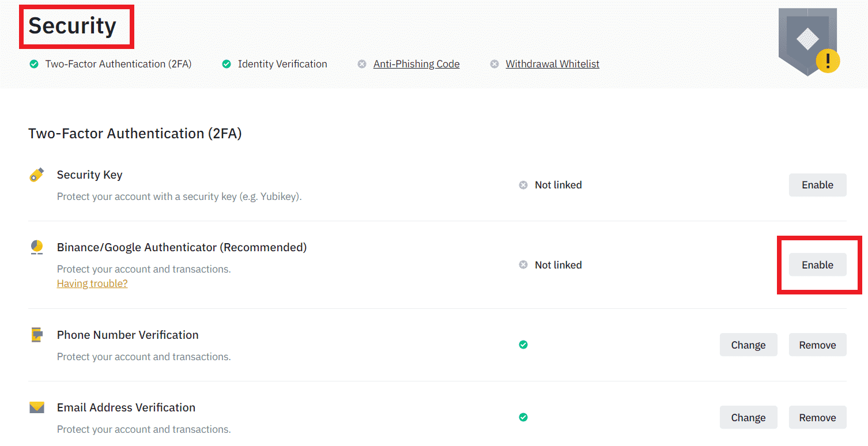
Task: Enable Binance/Google Authenticator
Action: (x=817, y=265)
